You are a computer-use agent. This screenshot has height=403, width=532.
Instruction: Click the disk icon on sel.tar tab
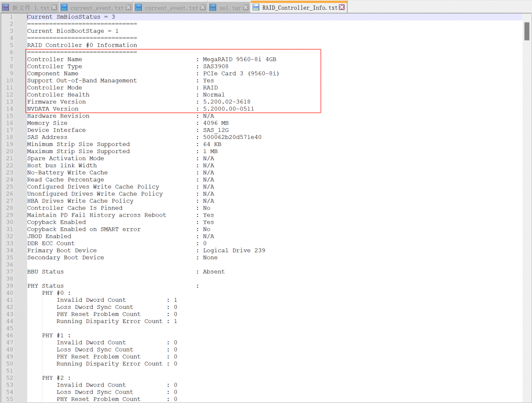click(x=213, y=8)
